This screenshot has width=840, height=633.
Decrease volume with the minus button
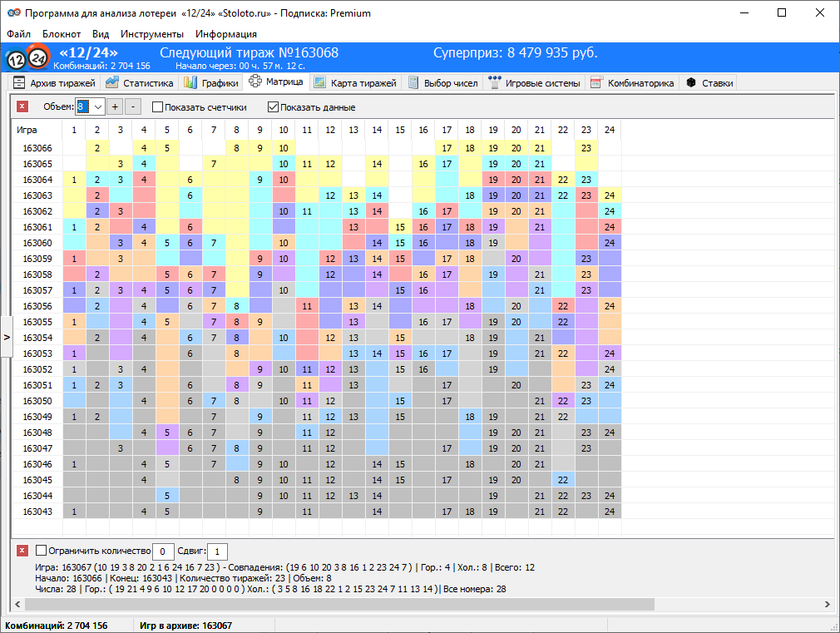(x=134, y=106)
